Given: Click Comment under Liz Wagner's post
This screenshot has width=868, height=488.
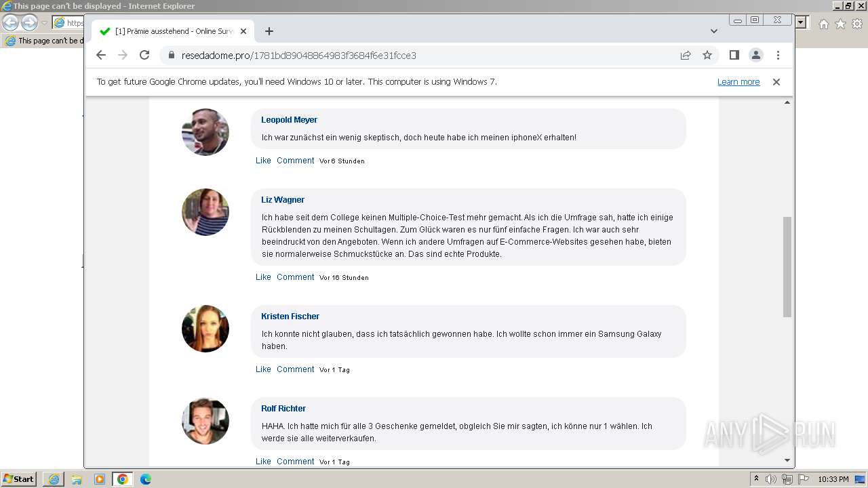Looking at the screenshot, I should (295, 277).
